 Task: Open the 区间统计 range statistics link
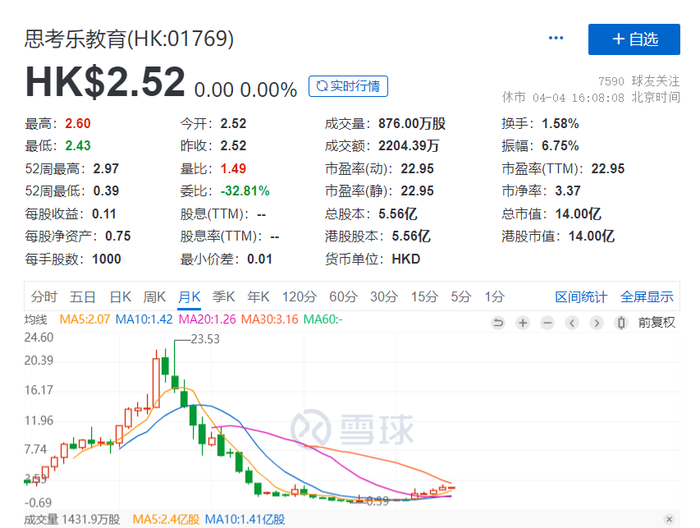click(x=581, y=297)
